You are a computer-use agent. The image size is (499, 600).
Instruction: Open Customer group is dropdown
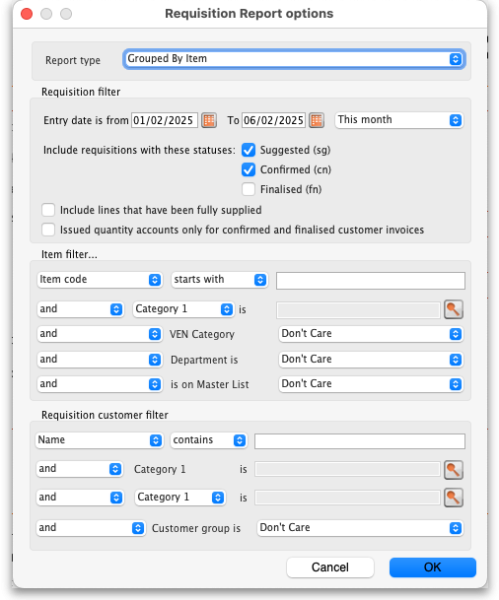pyautogui.click(x=360, y=528)
